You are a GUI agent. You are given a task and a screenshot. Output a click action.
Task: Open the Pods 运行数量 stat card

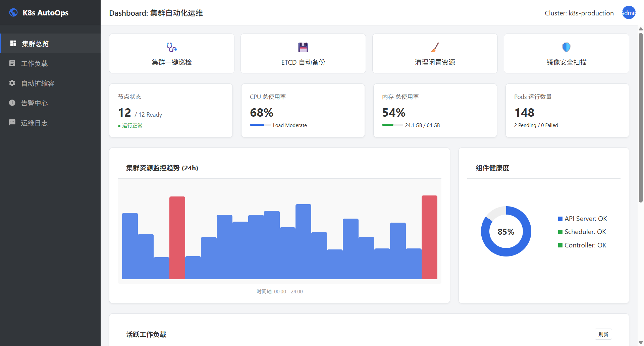point(567,110)
